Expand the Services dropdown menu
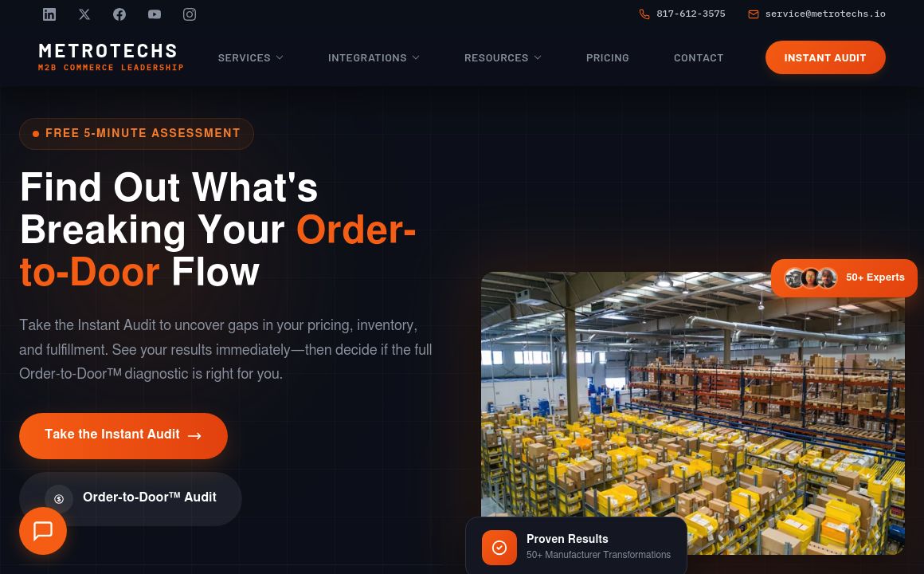 [x=250, y=58]
